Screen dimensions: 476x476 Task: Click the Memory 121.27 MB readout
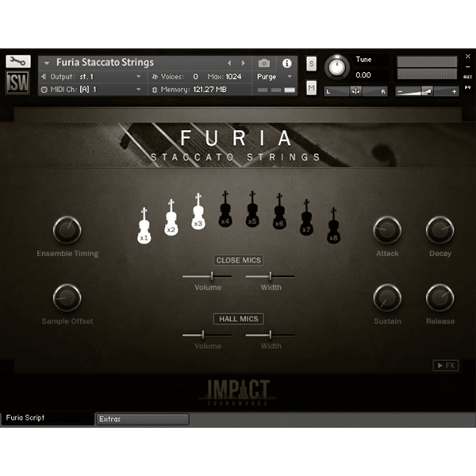point(209,90)
